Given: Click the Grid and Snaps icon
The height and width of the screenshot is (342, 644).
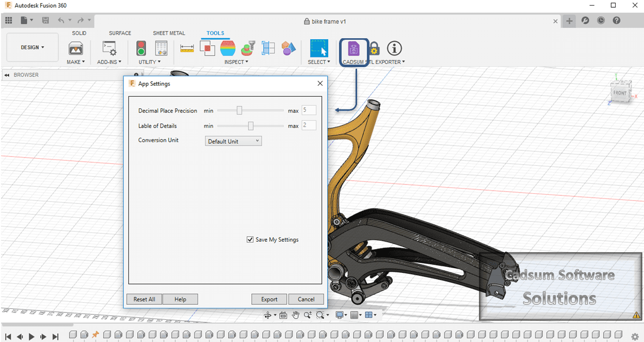Looking at the screenshot, I should [356, 315].
